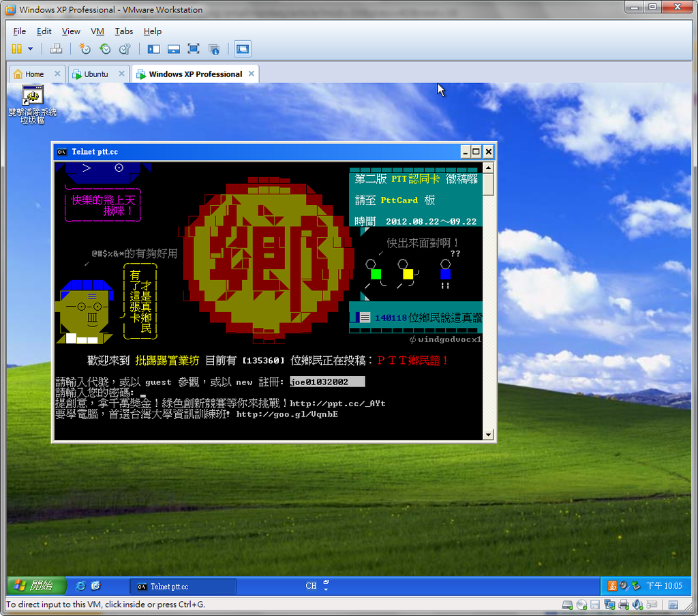Click the network adapter status icon
This screenshot has width=698, height=616.
[x=609, y=605]
